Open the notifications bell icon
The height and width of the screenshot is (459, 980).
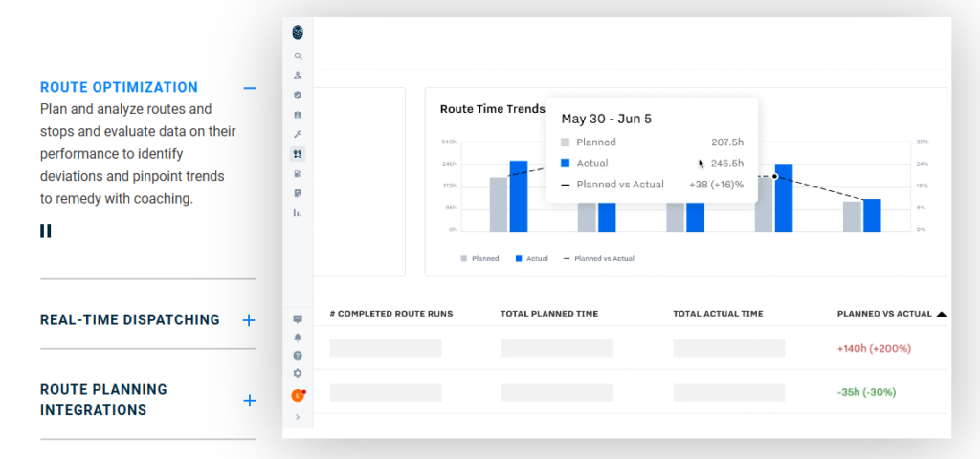(298, 338)
